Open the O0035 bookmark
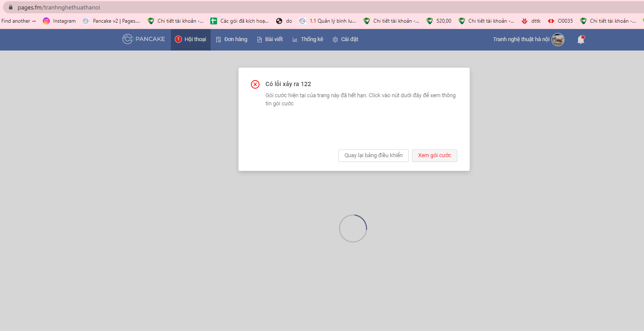Image resolution: width=644 pixels, height=331 pixels. point(560,21)
